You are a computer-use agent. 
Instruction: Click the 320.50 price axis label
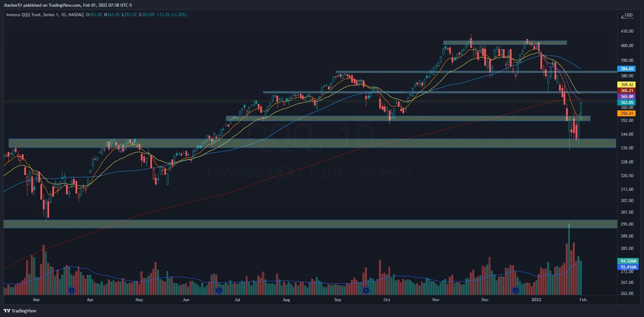(x=627, y=176)
